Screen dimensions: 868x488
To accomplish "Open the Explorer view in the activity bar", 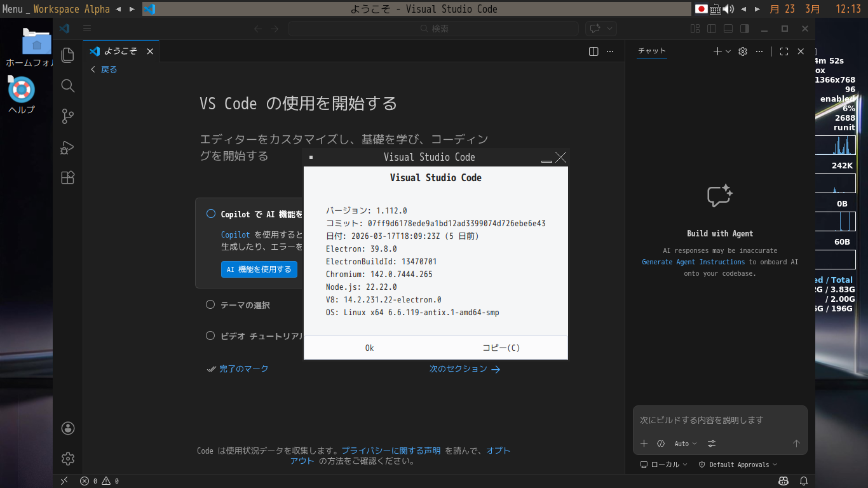I will [68, 55].
